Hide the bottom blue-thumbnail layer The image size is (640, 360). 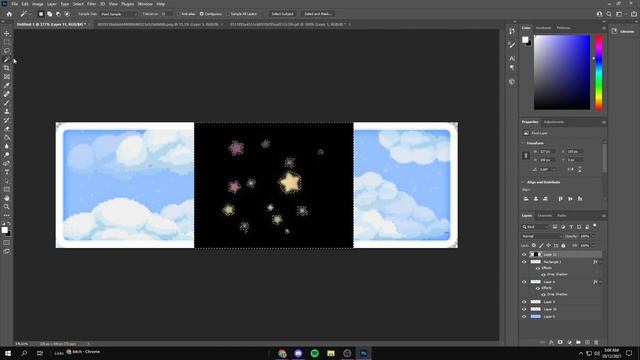[524, 316]
